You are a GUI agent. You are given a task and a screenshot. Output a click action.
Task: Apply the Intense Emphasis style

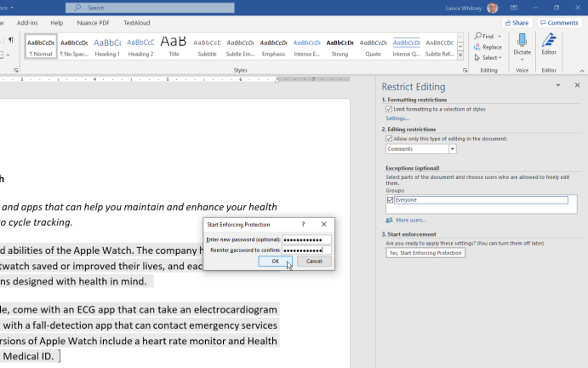click(x=306, y=47)
